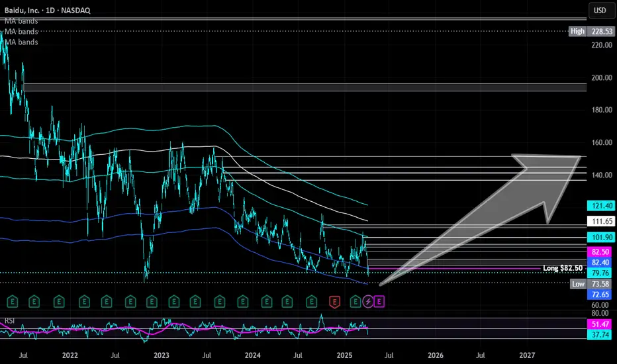Screen dimensions: 617x364
Task: Click 2024 on the time axis
Action: 253,355
